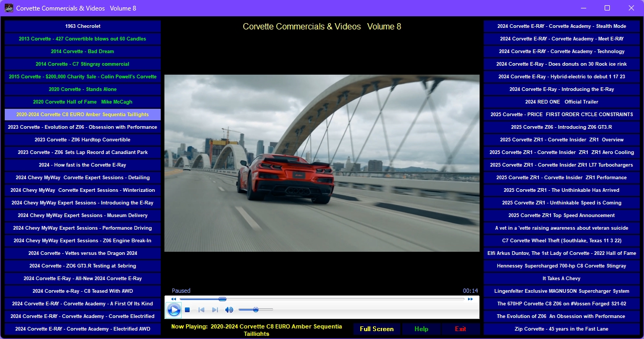Play e-Ray C8 Teased With AWD

(x=82, y=291)
